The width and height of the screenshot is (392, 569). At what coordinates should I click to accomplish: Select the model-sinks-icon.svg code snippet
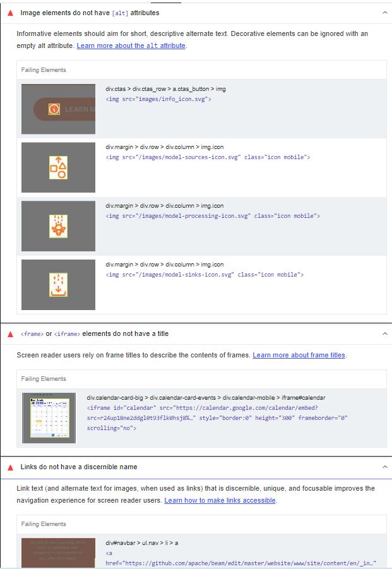pos(205,275)
